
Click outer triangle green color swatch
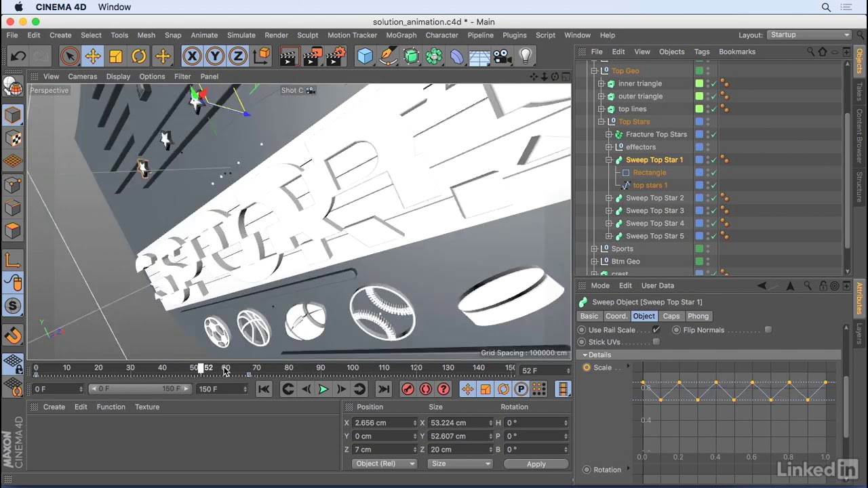point(699,96)
